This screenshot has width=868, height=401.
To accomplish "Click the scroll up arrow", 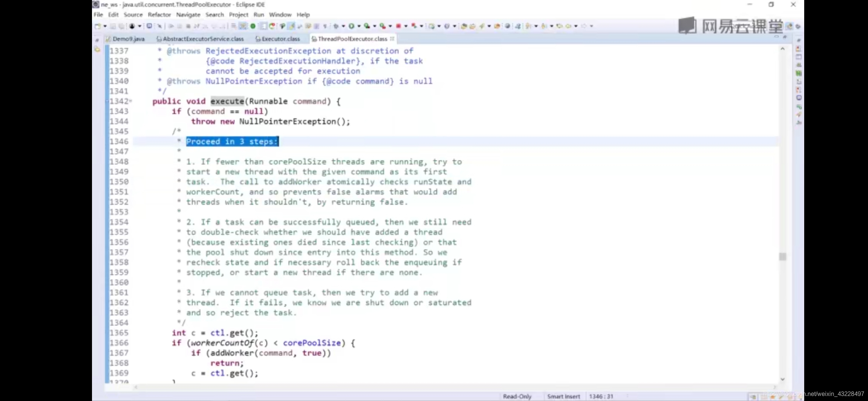I will [783, 49].
